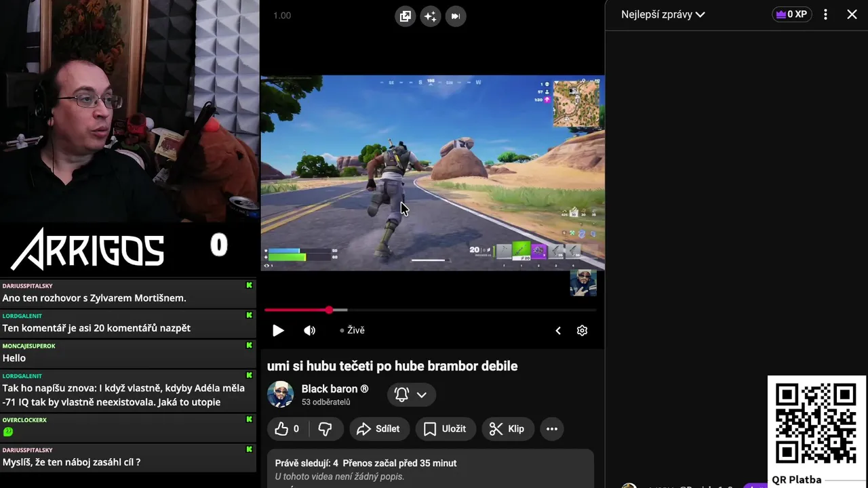The width and height of the screenshot is (868, 488).
Task: Jump to live via Živě indicator
Action: 353,330
